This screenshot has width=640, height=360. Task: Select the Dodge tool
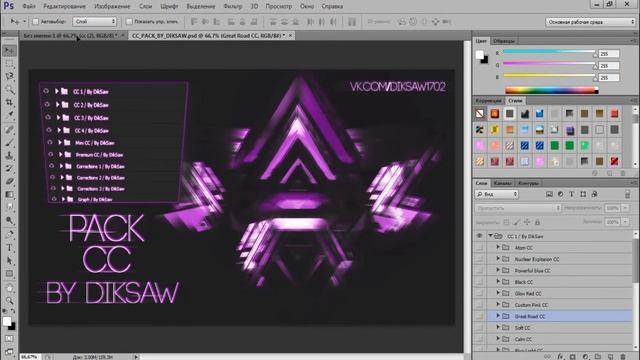click(9, 220)
